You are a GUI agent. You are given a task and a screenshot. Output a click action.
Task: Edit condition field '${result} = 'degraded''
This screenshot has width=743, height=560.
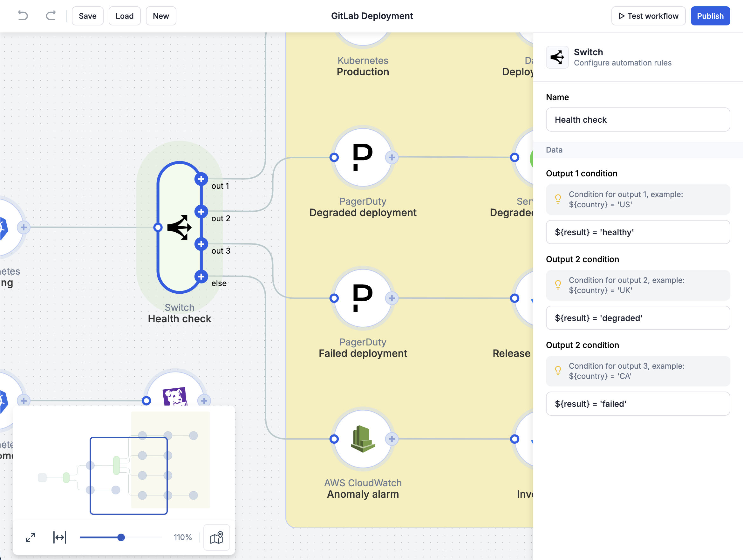pos(637,318)
